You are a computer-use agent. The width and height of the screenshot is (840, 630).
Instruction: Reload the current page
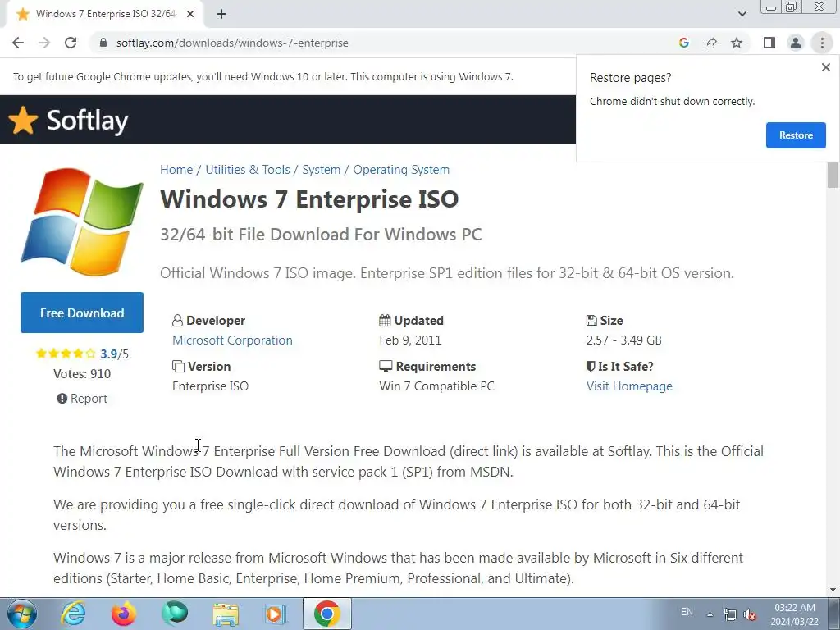coord(71,43)
